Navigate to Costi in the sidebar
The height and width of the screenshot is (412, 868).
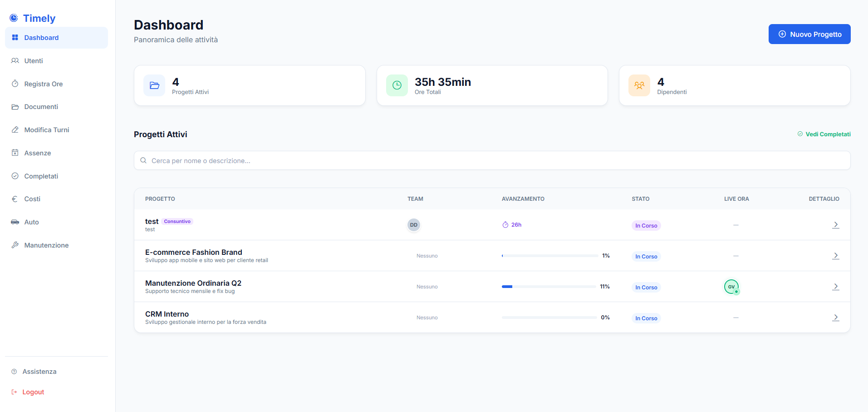32,199
